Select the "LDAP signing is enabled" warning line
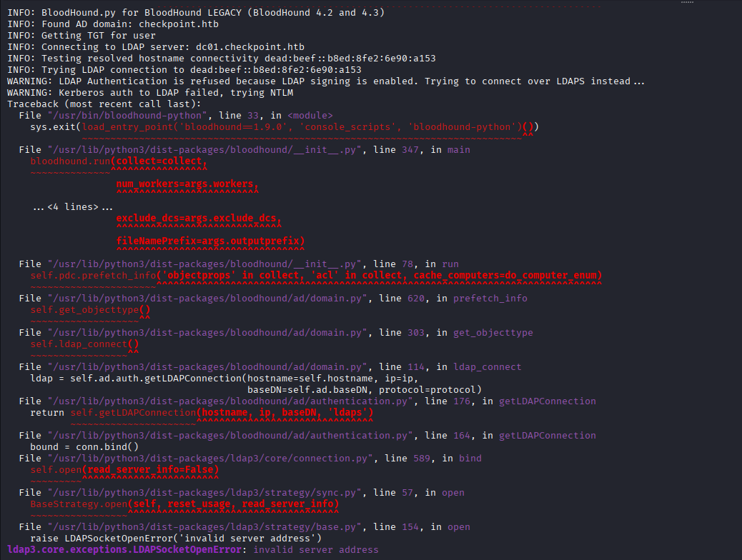Screen dimensions: 742x560 [326, 81]
